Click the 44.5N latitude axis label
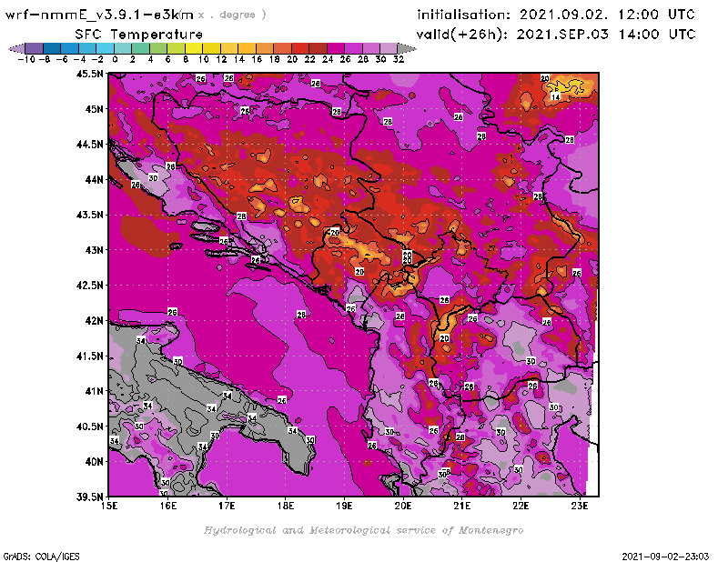This screenshot has height=562, width=728. tap(89, 145)
